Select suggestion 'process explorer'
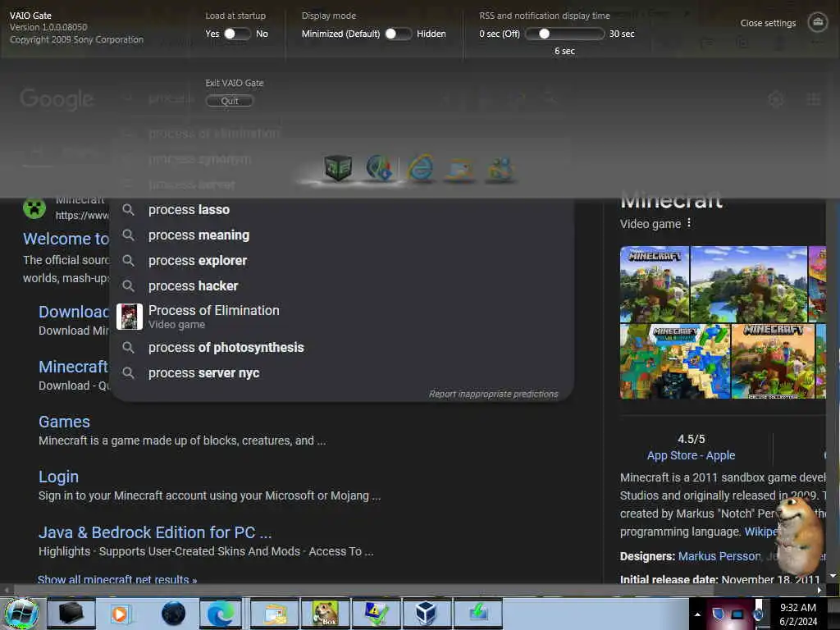The width and height of the screenshot is (840, 630). tap(341, 261)
